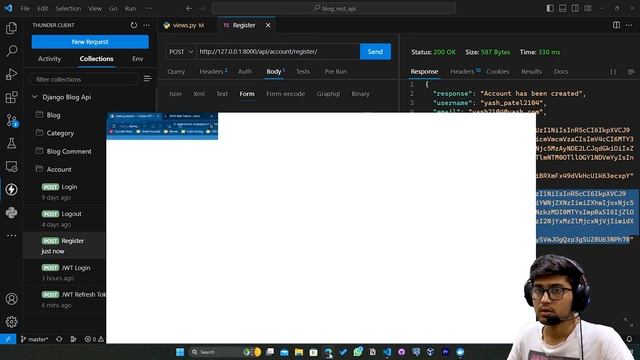Open the response panel menu icon
Image resolution: width=640 pixels, height=360 pixels.
(x=631, y=71)
